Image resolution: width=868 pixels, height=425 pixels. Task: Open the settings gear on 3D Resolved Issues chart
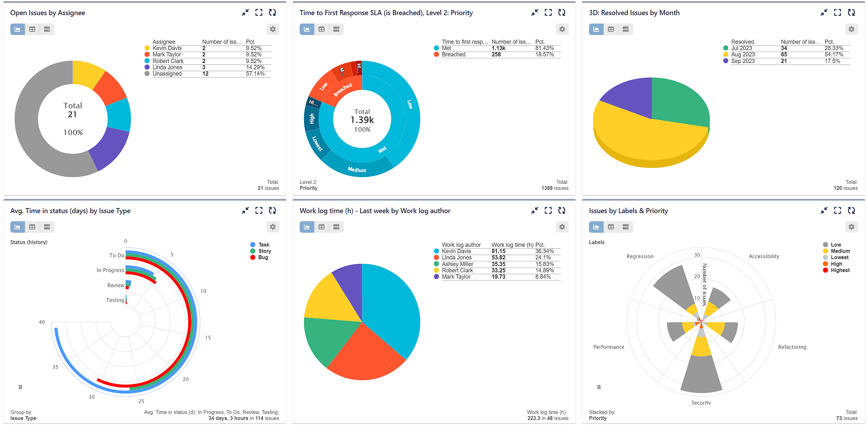[852, 29]
